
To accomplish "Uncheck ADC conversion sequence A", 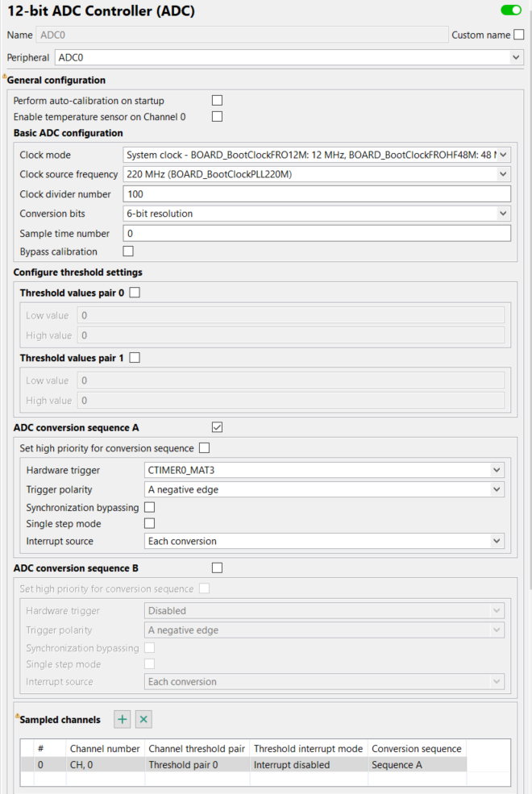I will coord(217,427).
